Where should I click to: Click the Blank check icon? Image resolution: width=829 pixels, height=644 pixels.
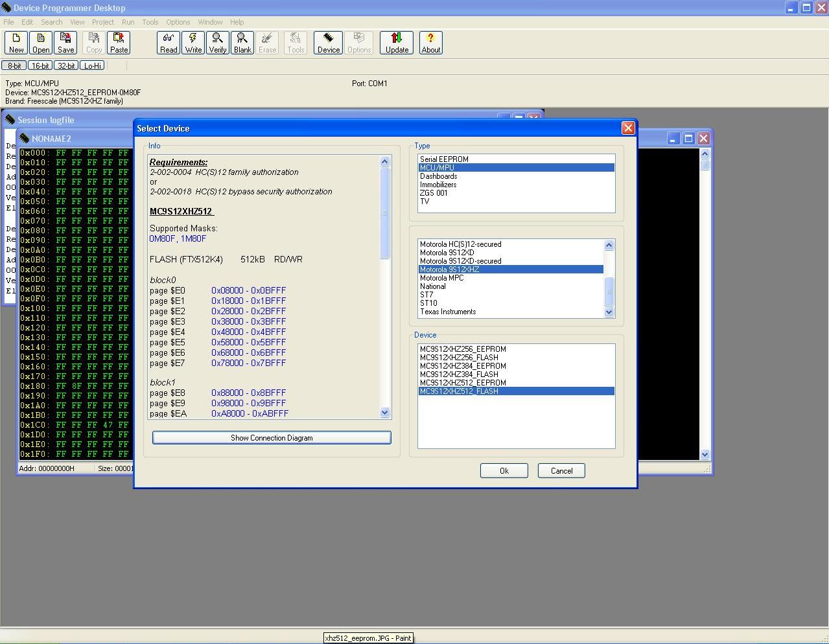[x=242, y=43]
